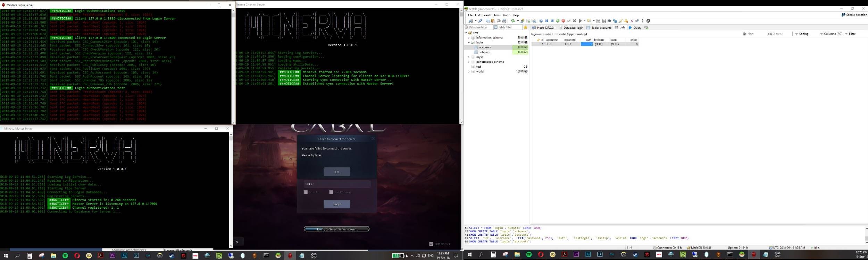The height and width of the screenshot is (260, 868).
Task: Open the File menu in HeidiSQL
Action: [x=470, y=15]
